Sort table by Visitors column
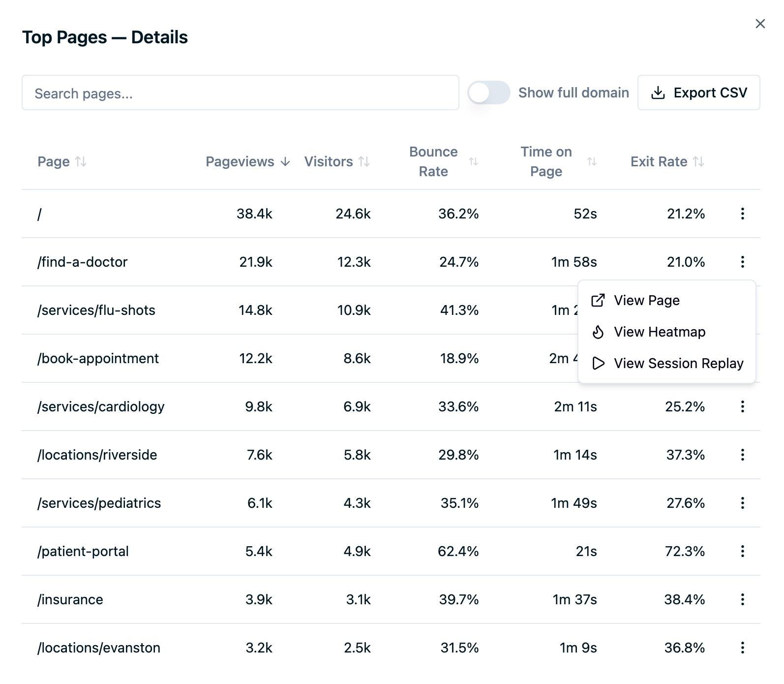Image resolution: width=784 pixels, height=684 pixels. pos(337,161)
